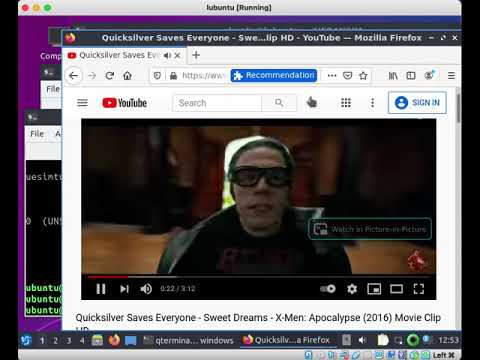
Task: Open video player settings gear
Action: [352, 289]
